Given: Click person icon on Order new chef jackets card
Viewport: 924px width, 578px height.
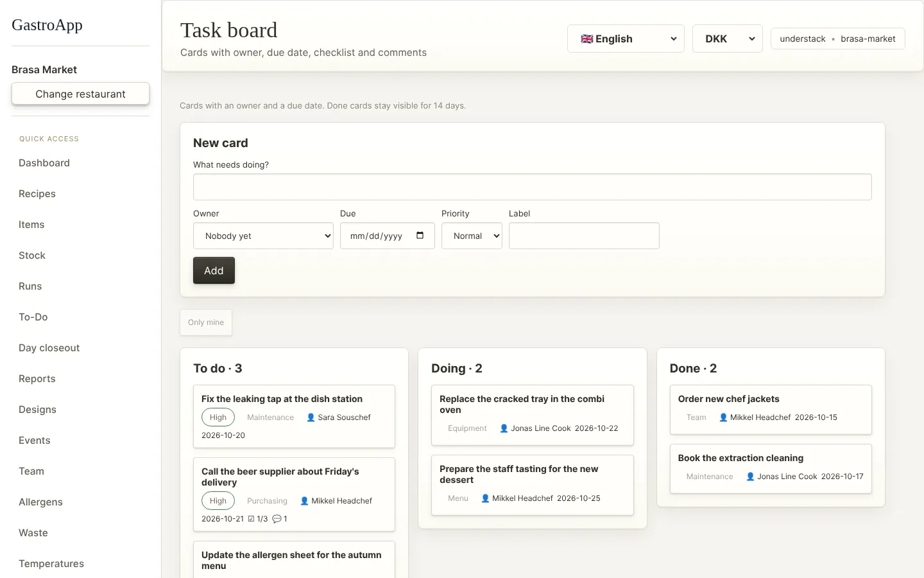Looking at the screenshot, I should pos(723,417).
